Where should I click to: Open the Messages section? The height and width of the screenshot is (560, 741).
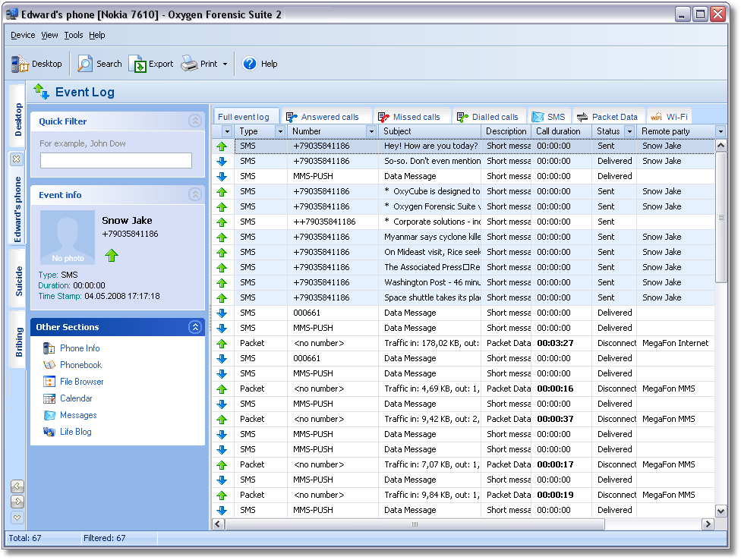point(78,415)
